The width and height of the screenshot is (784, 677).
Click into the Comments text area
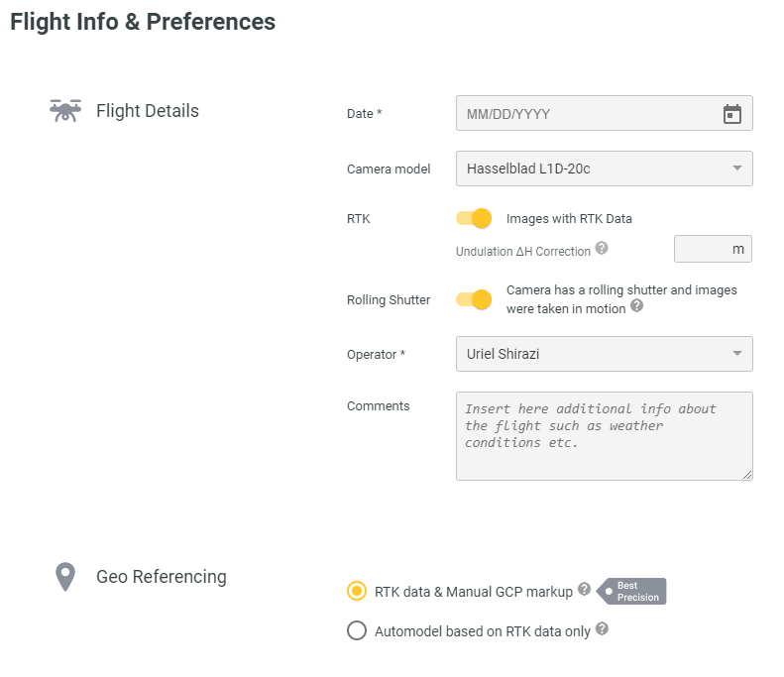pyautogui.click(x=604, y=436)
